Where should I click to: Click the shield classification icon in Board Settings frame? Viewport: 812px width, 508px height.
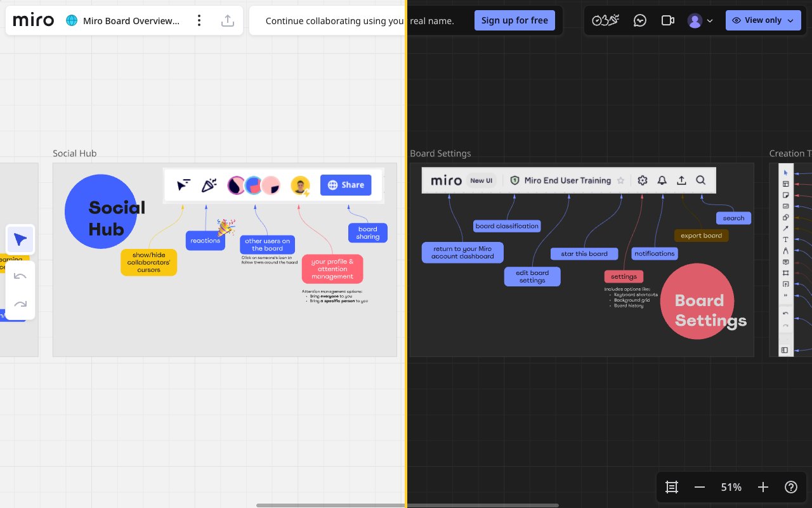pyautogui.click(x=514, y=180)
